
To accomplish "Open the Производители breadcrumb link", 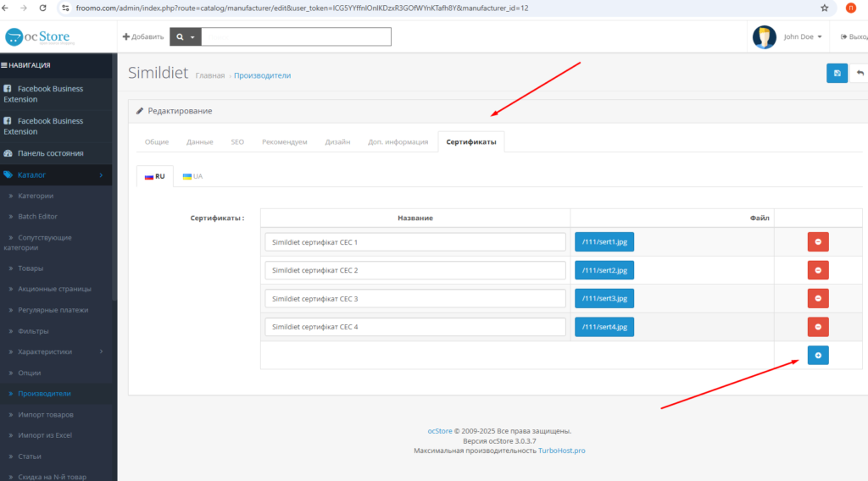I will 262,75.
